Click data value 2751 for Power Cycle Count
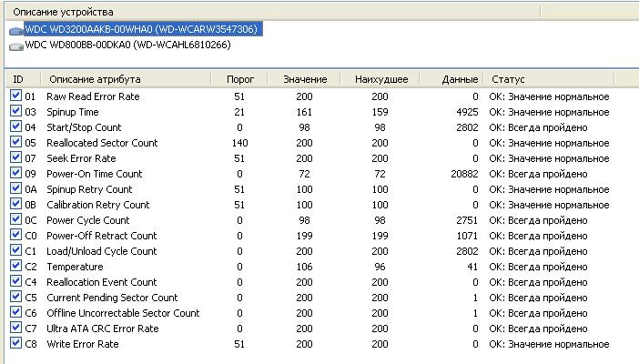The width and height of the screenshot is (639, 364). [467, 220]
